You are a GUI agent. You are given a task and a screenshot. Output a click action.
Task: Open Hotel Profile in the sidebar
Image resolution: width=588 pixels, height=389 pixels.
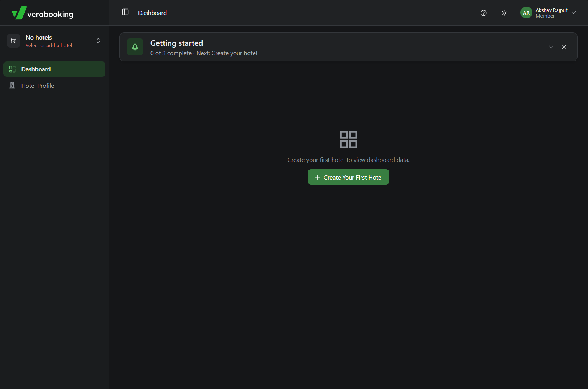[54, 86]
